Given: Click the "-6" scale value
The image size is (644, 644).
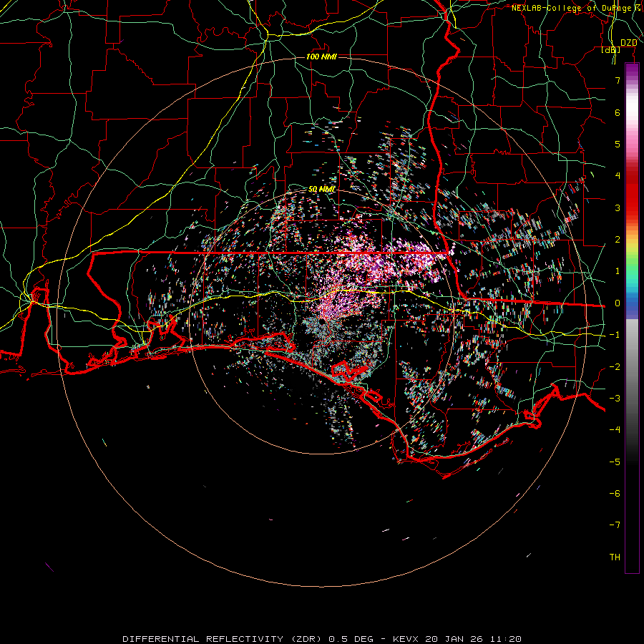Looking at the screenshot, I should pyautogui.click(x=615, y=494).
